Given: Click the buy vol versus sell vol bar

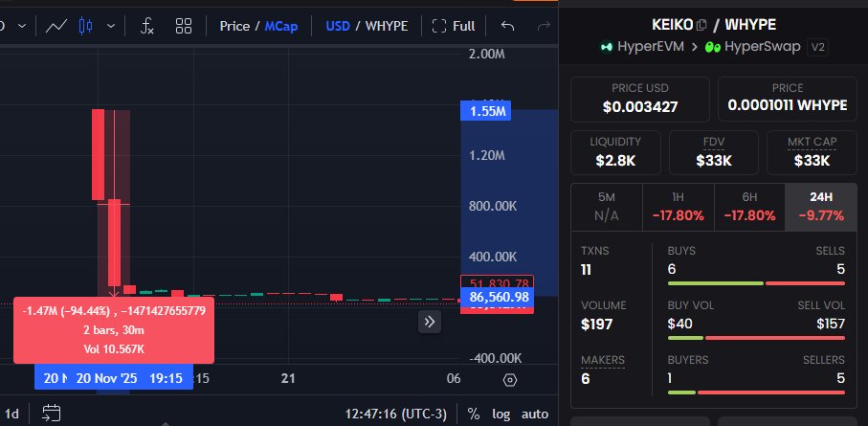Looking at the screenshot, I should (756, 338).
